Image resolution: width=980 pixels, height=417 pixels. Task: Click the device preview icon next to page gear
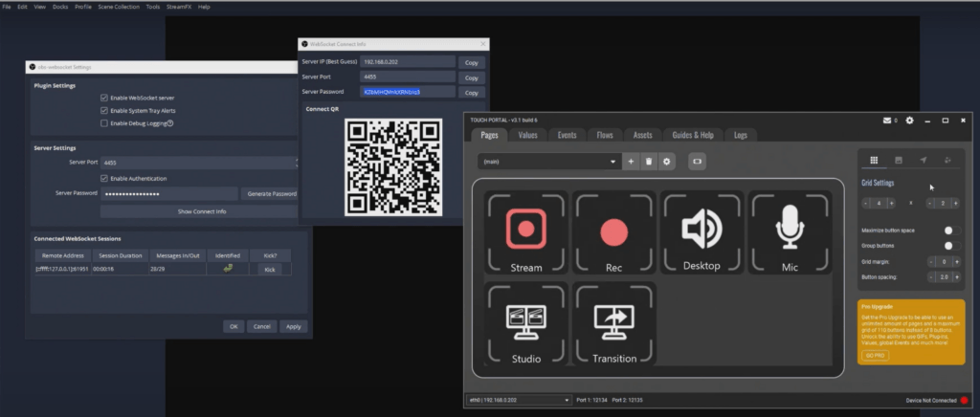pos(697,162)
